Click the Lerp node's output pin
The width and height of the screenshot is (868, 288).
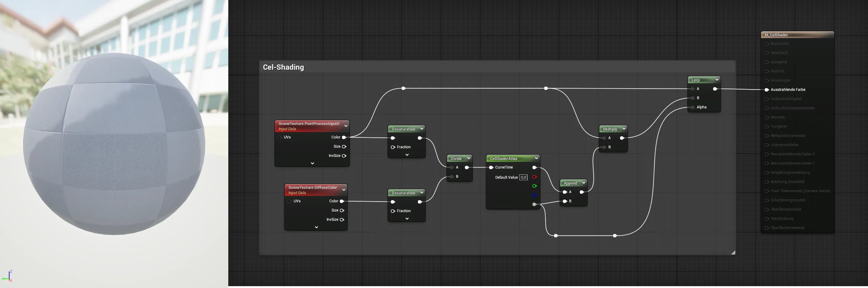pyautogui.click(x=715, y=89)
